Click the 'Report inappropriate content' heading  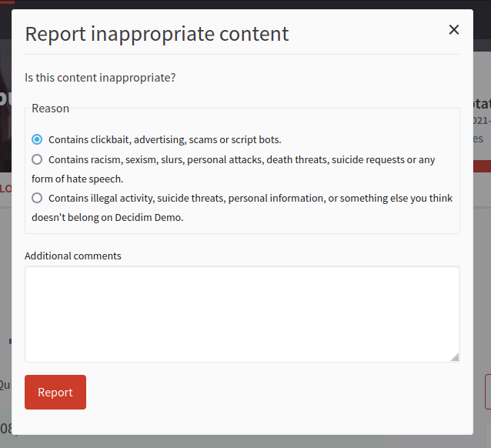tap(157, 34)
